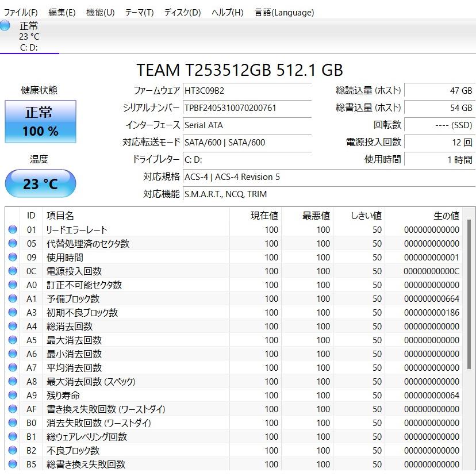Click status orb for 総消去回数 row
The height and width of the screenshot is (476, 476).
pyautogui.click(x=13, y=327)
